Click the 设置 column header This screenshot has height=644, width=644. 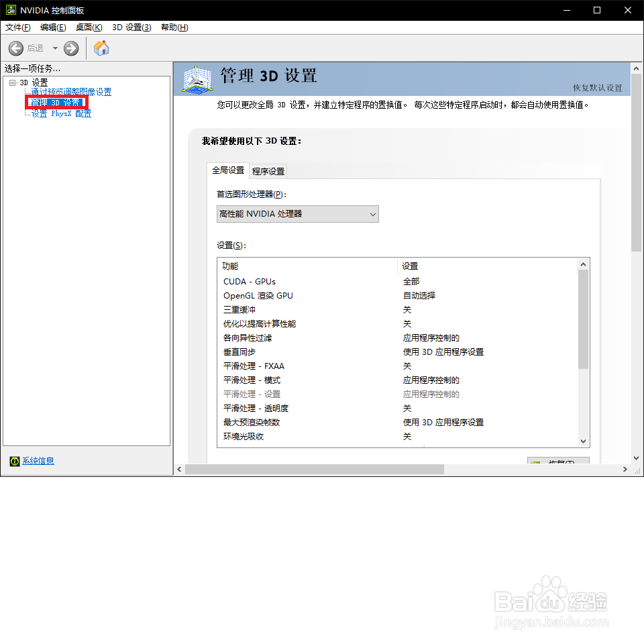coord(488,266)
